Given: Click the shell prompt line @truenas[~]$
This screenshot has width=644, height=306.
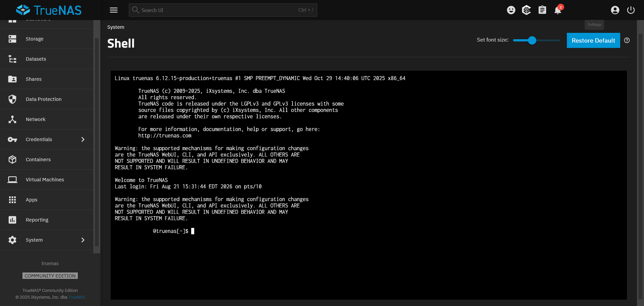Looking at the screenshot, I should pyautogui.click(x=170, y=231).
